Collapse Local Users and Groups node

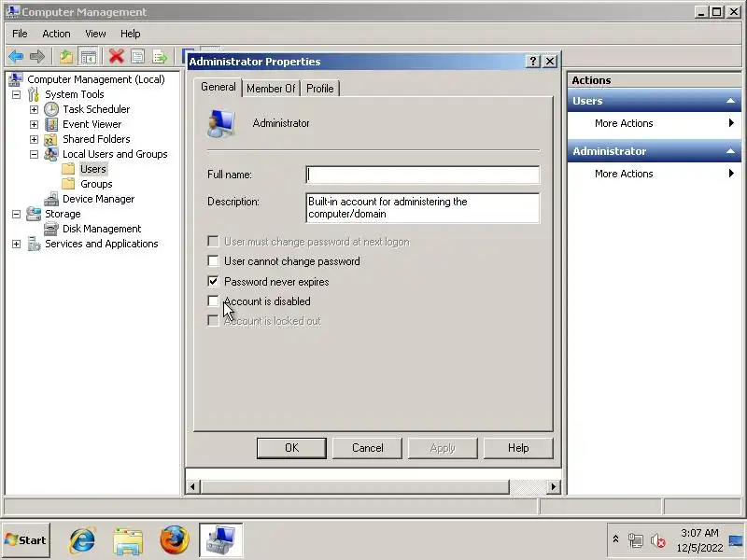34,154
